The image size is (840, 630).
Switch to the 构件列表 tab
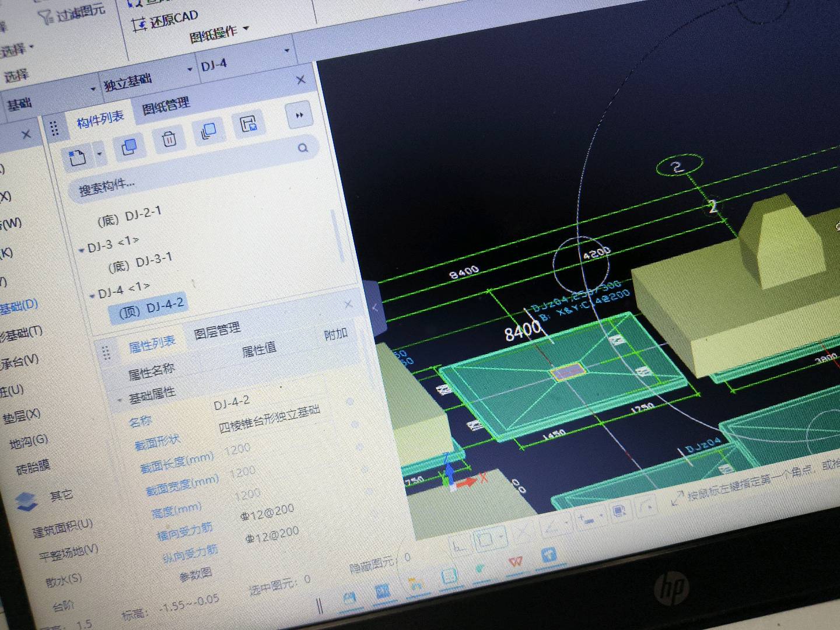(100, 120)
